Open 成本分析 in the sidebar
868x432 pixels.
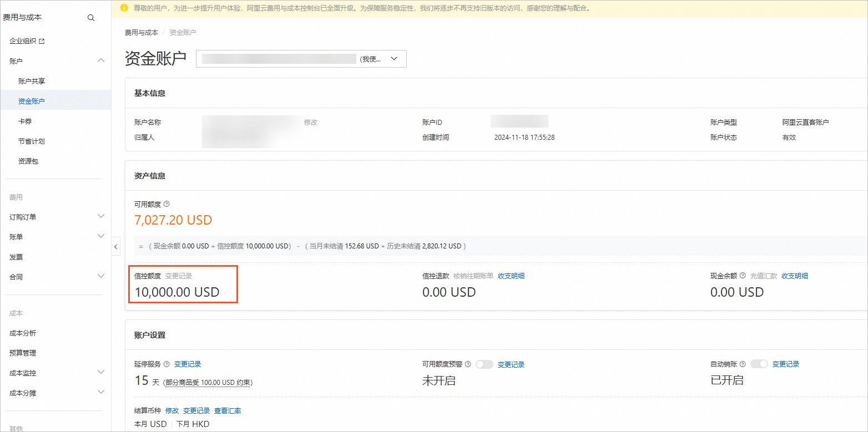tap(23, 333)
